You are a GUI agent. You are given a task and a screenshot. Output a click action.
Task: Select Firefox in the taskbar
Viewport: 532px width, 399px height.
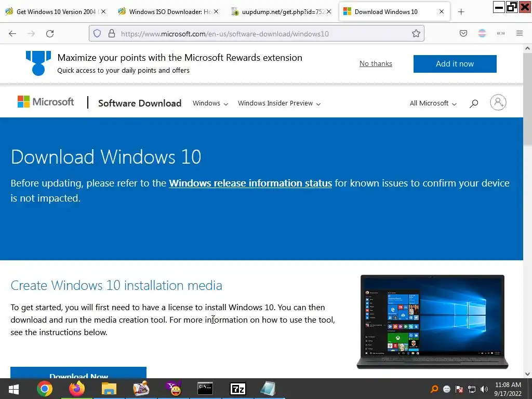pyautogui.click(x=77, y=389)
